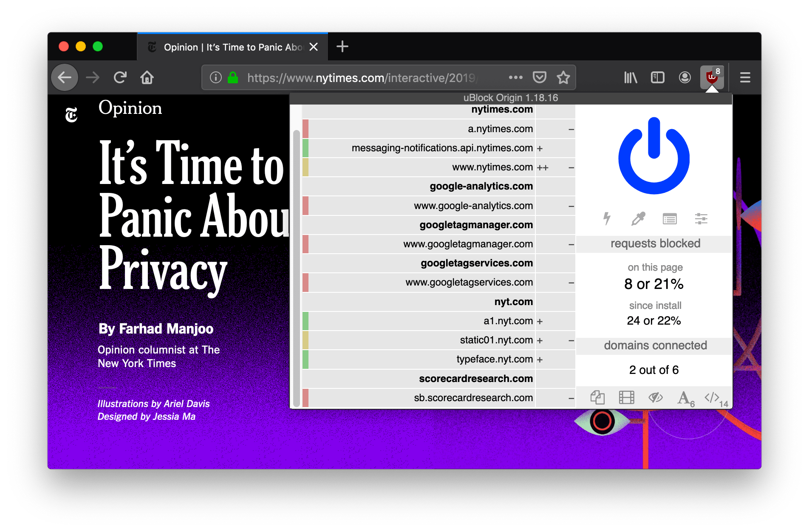Open a new tab with plus
The image size is (809, 532).
pos(342,46)
